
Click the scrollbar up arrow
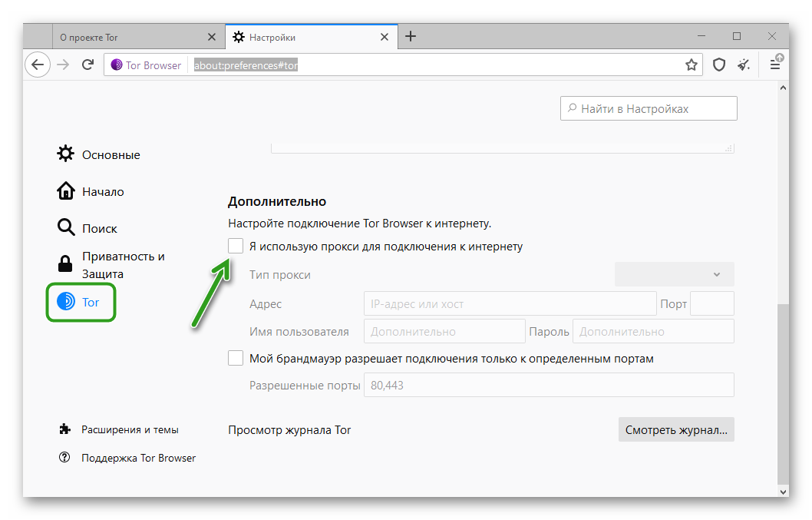tap(783, 88)
